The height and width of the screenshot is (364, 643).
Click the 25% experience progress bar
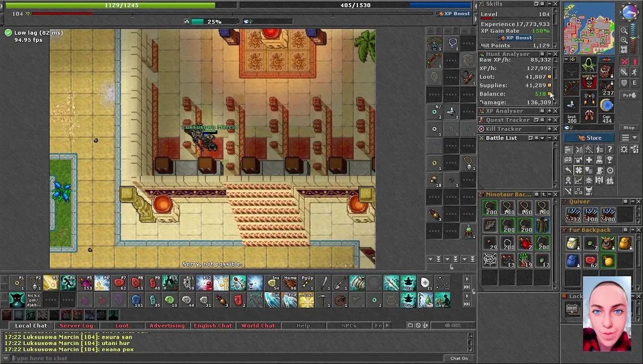click(214, 22)
